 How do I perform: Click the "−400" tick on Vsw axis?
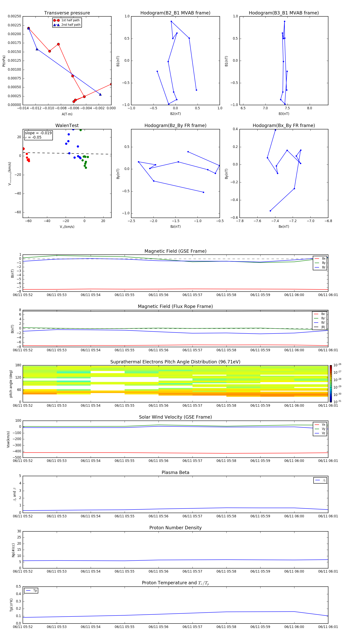coord(17,451)
